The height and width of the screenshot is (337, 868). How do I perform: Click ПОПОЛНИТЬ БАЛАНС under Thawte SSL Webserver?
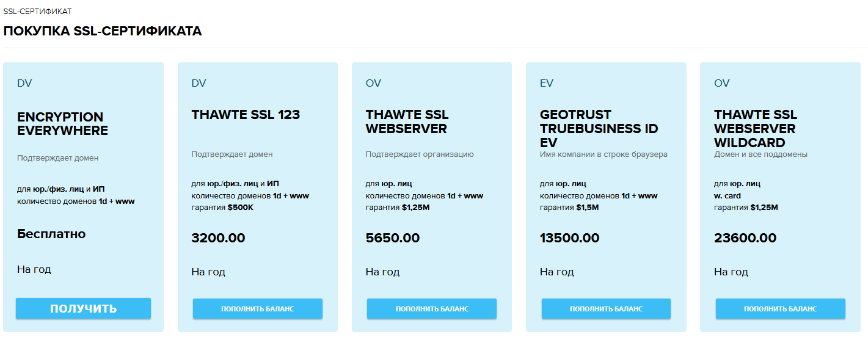432,308
